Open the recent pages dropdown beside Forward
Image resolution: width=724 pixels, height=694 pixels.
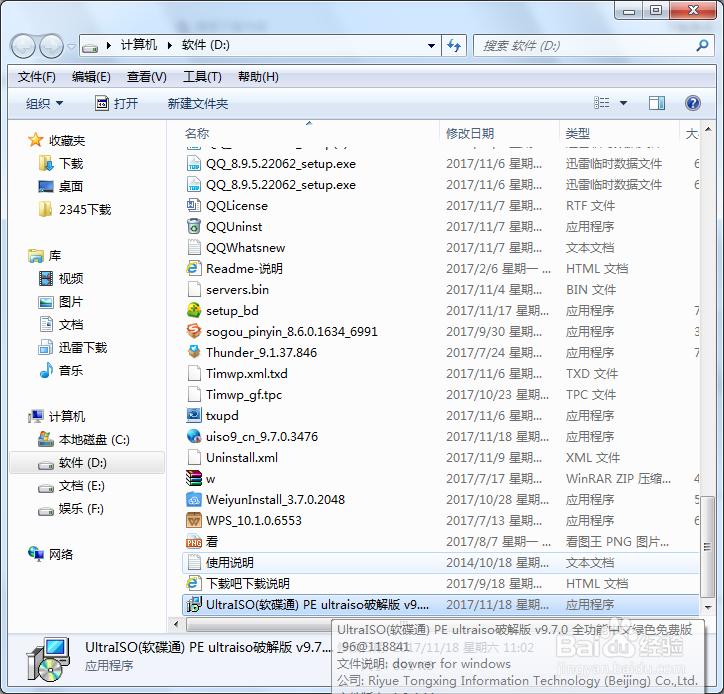71,47
